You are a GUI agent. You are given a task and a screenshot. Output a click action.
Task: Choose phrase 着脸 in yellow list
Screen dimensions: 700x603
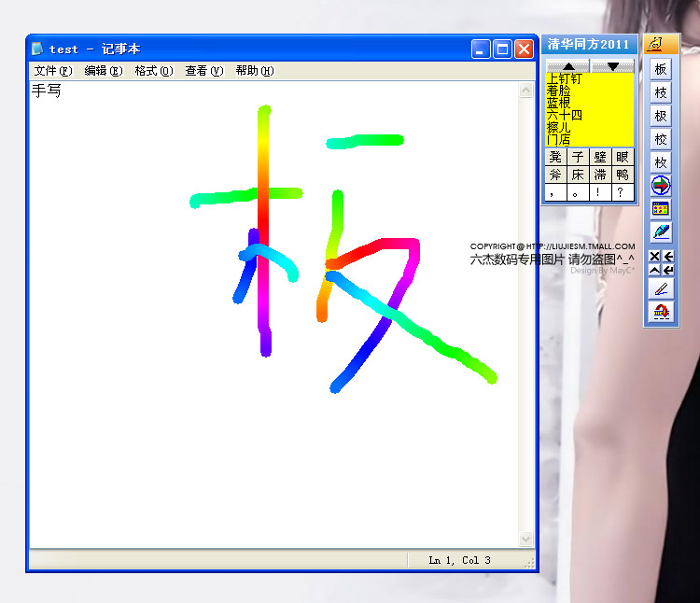(558, 91)
